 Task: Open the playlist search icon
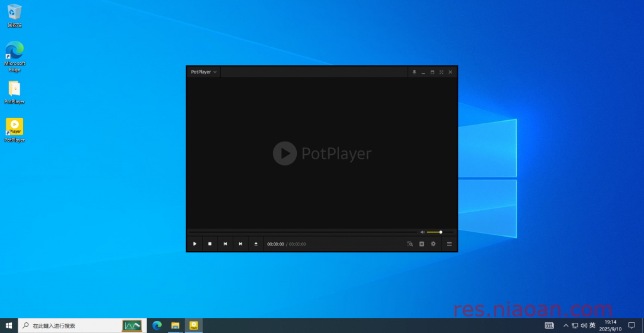point(409,244)
